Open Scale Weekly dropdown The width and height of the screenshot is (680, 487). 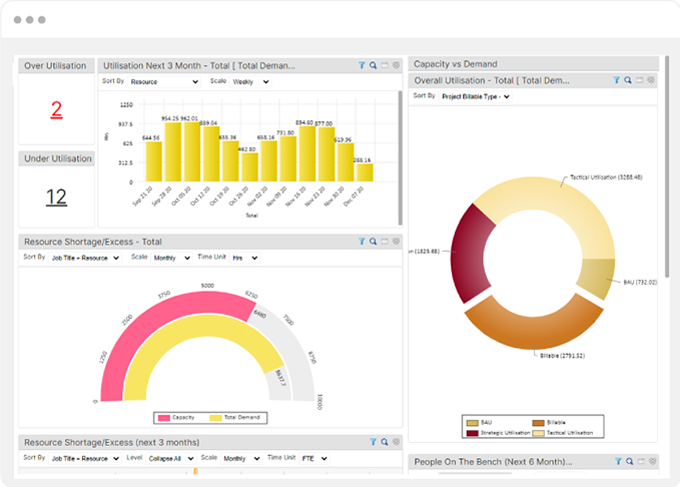(251, 82)
